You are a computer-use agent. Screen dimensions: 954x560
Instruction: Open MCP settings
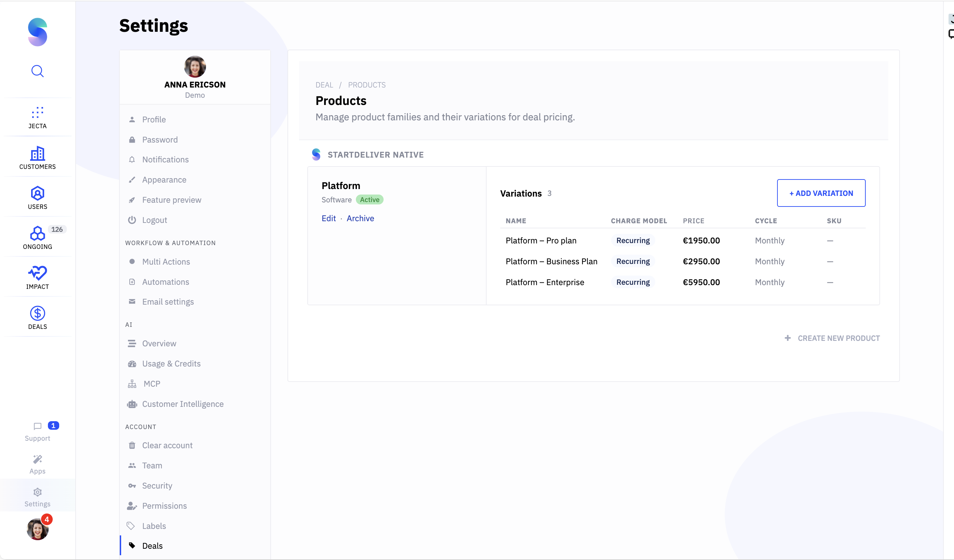tap(152, 384)
